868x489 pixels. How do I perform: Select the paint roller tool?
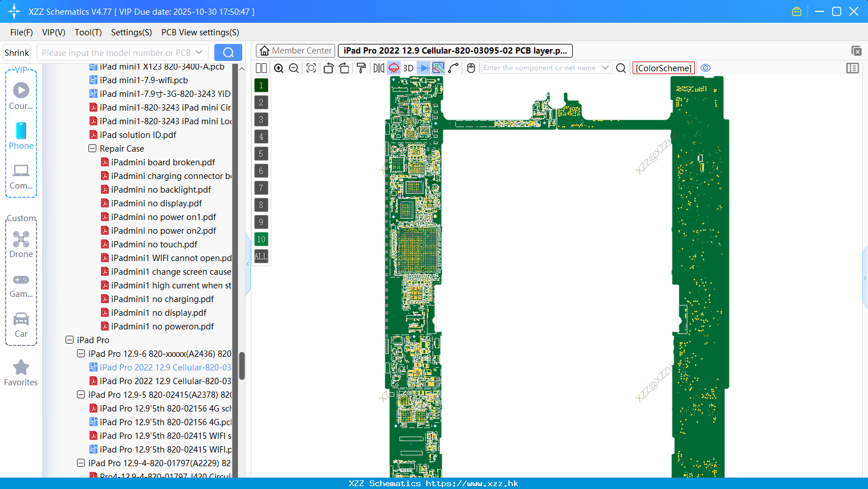pyautogui.click(x=361, y=68)
